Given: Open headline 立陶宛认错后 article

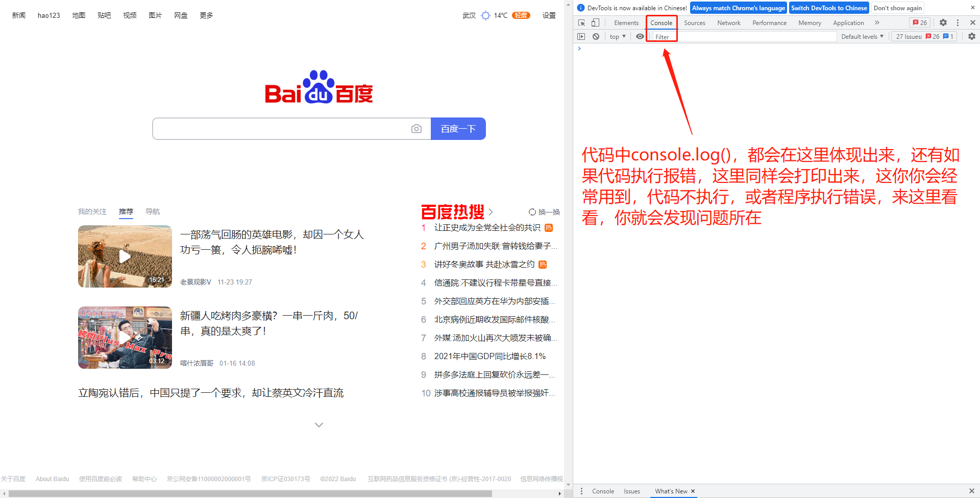Looking at the screenshot, I should tap(211, 393).
